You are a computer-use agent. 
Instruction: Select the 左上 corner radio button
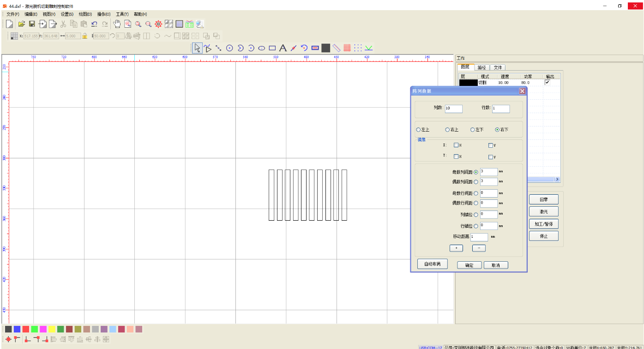[x=418, y=130]
